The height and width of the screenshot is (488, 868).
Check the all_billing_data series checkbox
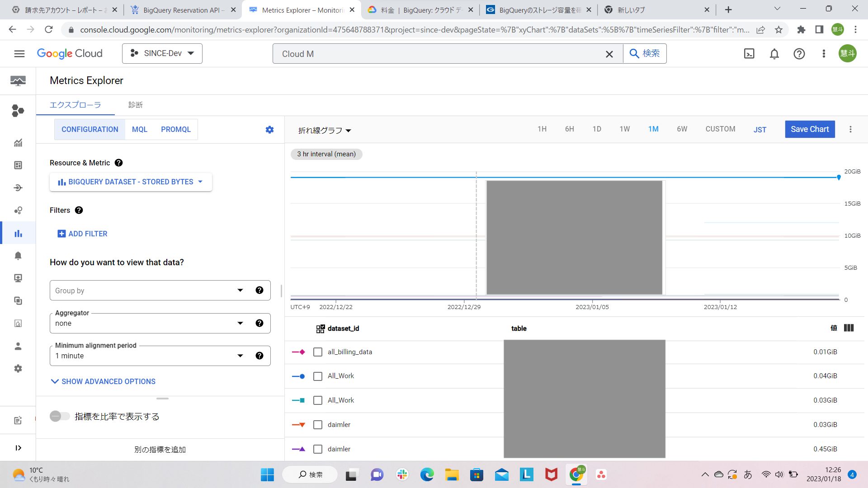click(x=318, y=352)
